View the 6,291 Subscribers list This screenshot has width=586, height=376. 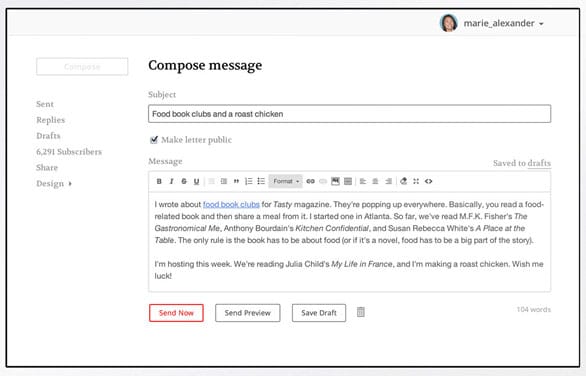[69, 152]
